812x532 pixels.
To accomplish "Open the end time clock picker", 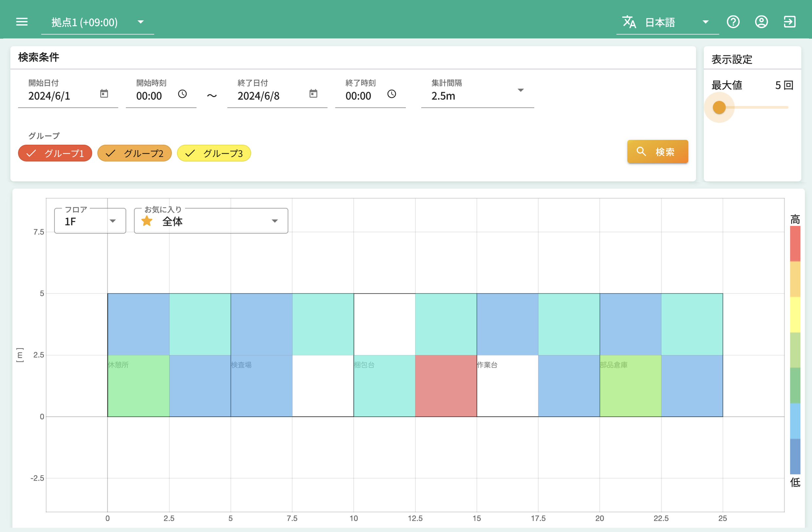I will (392, 94).
